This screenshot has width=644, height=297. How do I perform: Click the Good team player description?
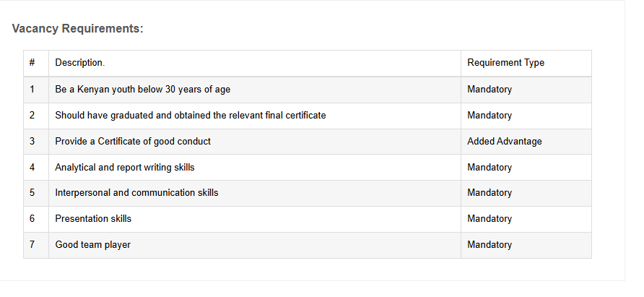click(92, 245)
